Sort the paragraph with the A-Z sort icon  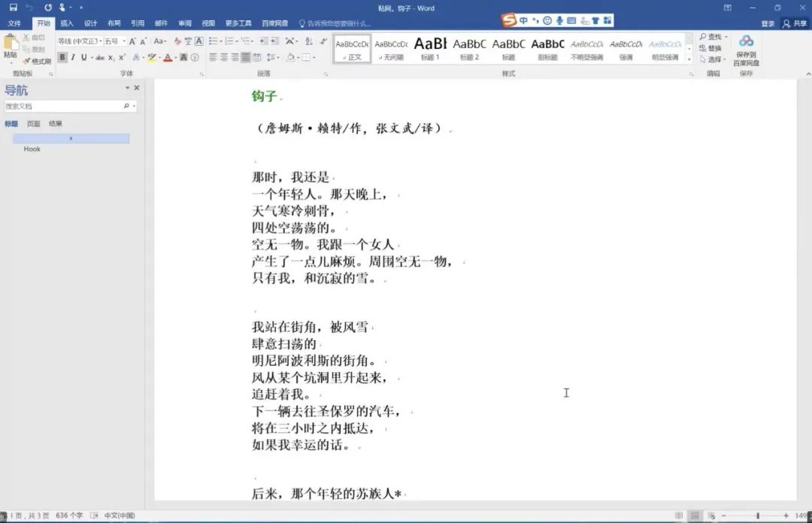point(309,41)
